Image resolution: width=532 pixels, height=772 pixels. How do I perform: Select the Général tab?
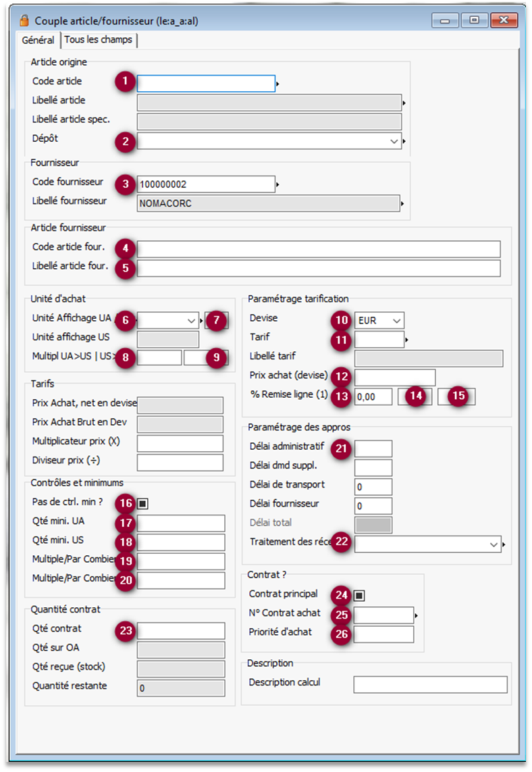[x=38, y=41]
